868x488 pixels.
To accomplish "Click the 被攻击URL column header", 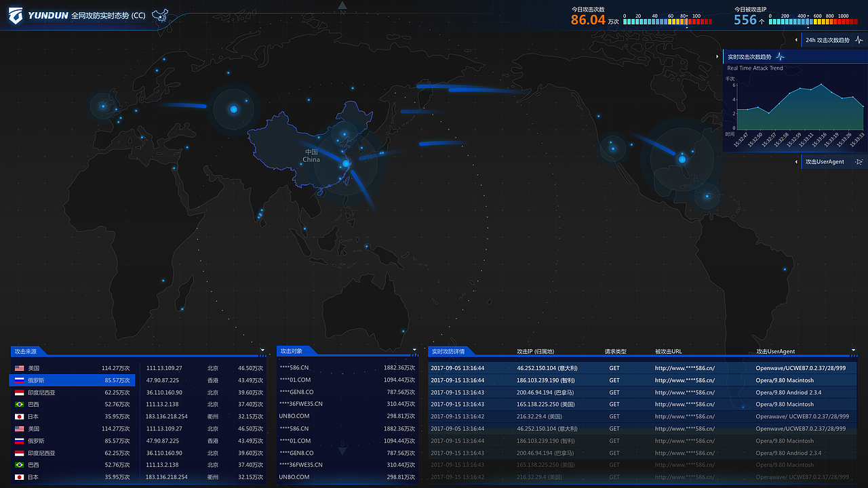I will click(669, 351).
